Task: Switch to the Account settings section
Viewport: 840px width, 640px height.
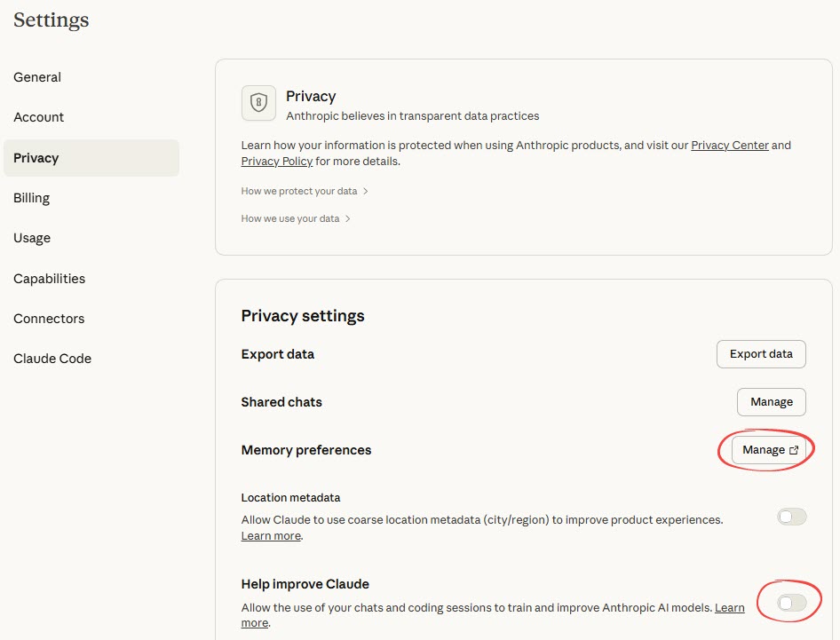Action: 39,117
